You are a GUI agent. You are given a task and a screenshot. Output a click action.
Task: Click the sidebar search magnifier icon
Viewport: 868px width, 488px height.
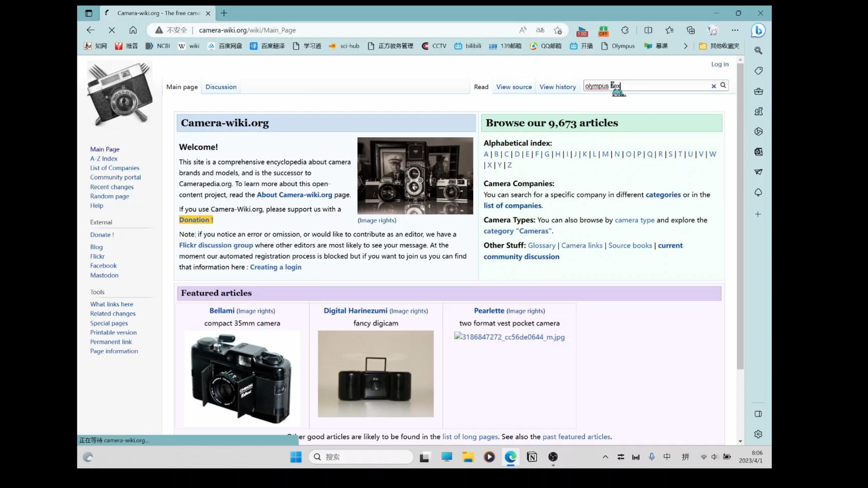point(759,51)
